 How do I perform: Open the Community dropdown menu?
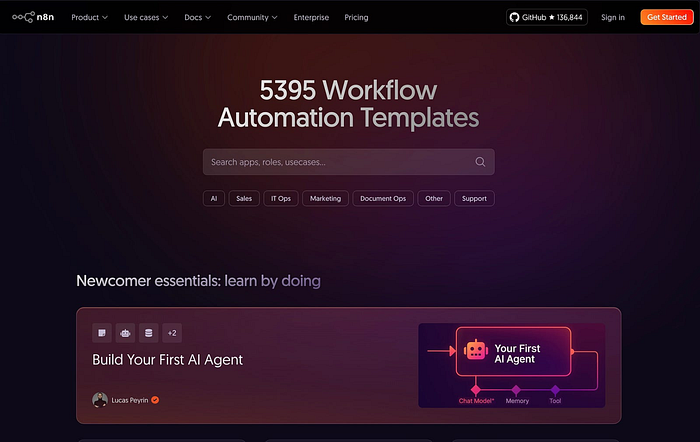pos(252,17)
